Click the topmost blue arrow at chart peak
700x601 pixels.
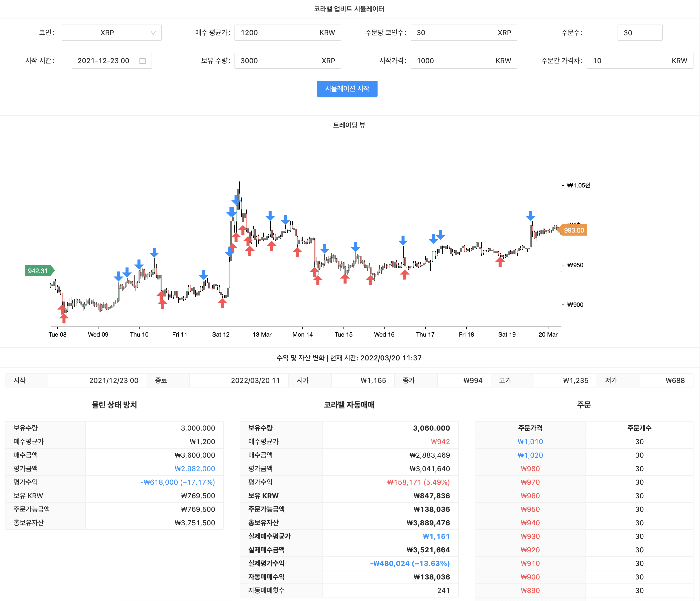236,199
